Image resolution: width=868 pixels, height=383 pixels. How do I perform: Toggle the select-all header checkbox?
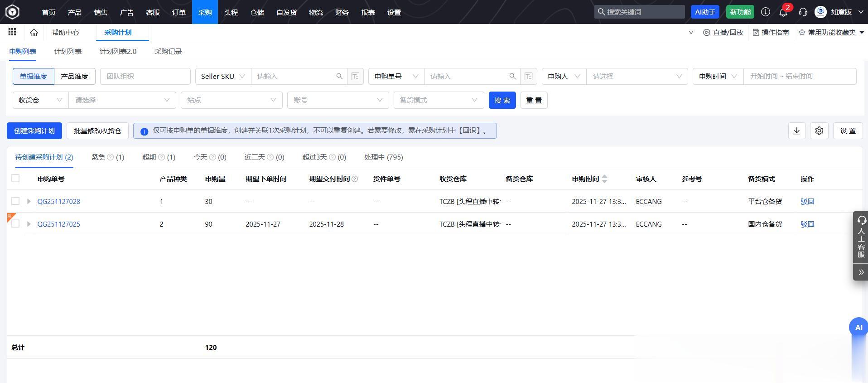click(x=15, y=178)
